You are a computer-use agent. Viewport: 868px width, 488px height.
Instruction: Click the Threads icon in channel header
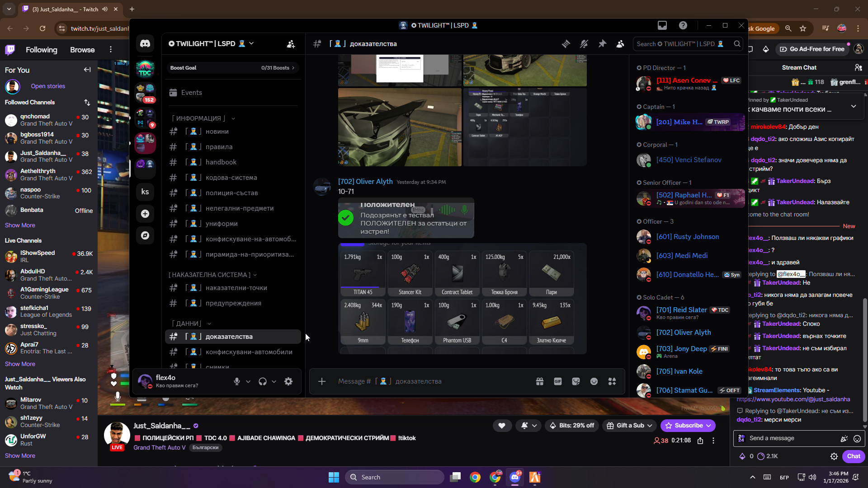click(566, 44)
